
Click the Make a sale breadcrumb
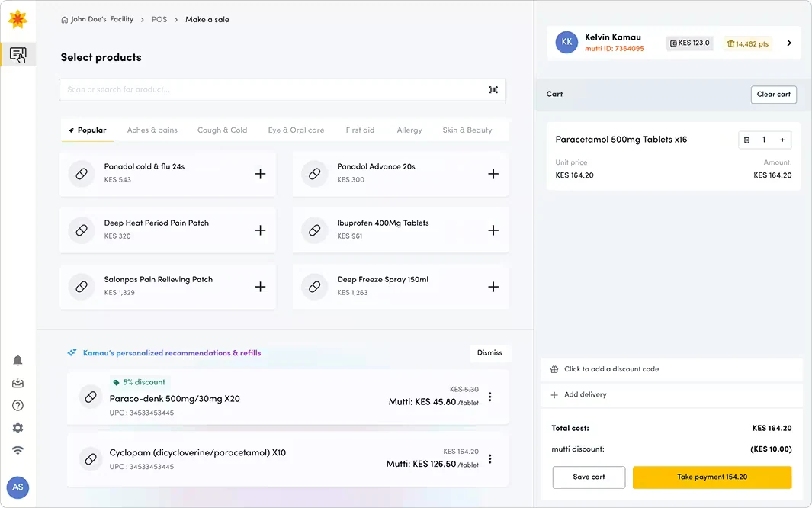207,19
